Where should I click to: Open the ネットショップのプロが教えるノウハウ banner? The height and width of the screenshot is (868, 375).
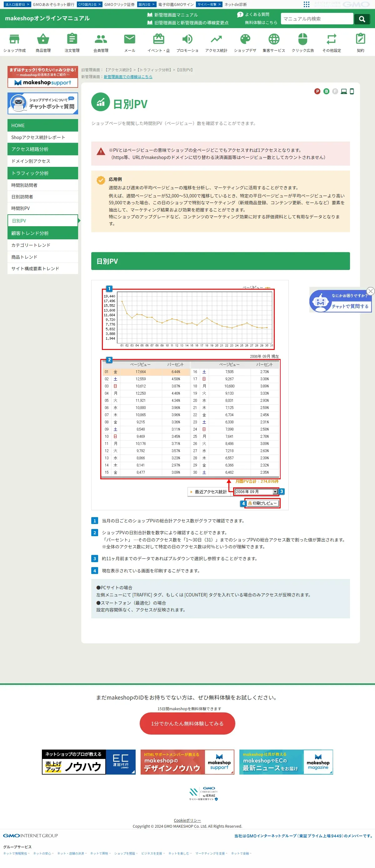[x=89, y=762]
